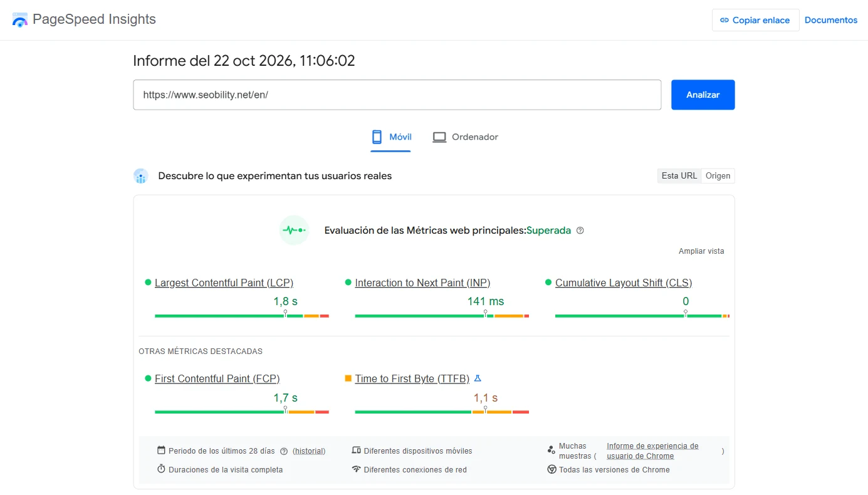Image resolution: width=868 pixels, height=495 pixels.
Task: Click the stopwatch icon for visit durations
Action: point(161,469)
